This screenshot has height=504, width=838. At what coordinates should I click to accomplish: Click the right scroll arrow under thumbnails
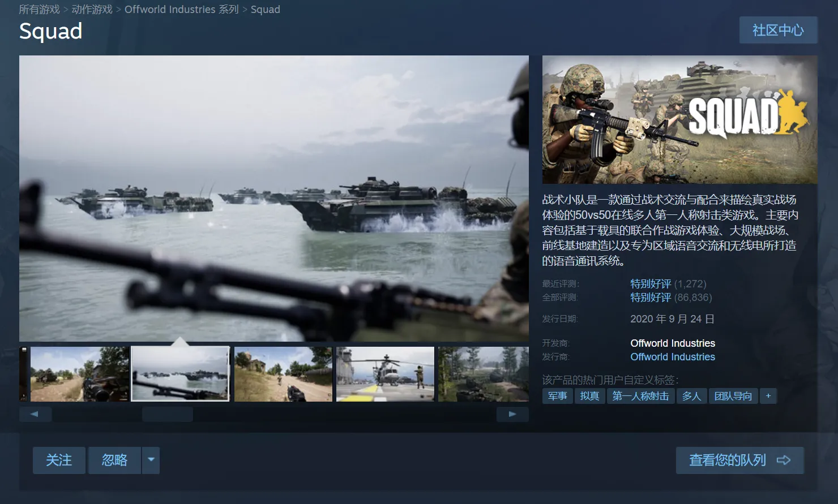[512, 414]
